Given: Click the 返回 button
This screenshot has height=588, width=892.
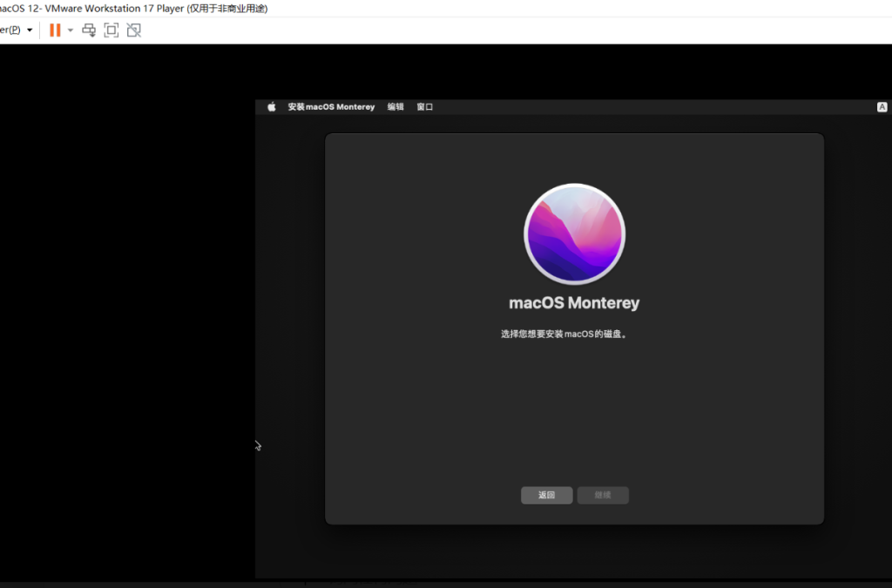Looking at the screenshot, I should (x=547, y=496).
